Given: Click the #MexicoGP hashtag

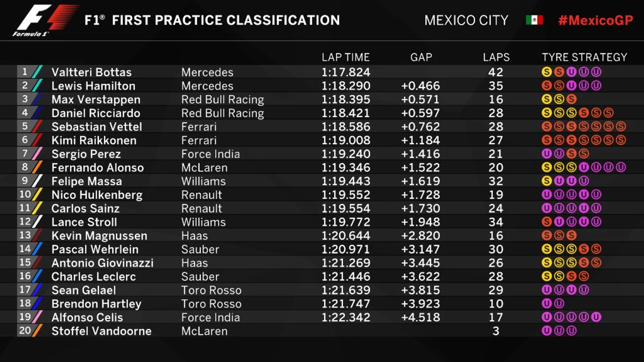Looking at the screenshot, I should click(595, 20).
